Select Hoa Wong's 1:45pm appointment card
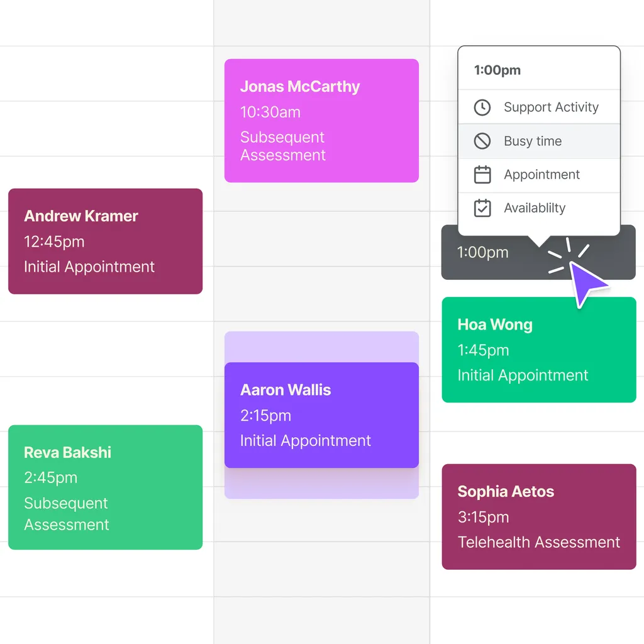The image size is (644, 644). pos(538,350)
